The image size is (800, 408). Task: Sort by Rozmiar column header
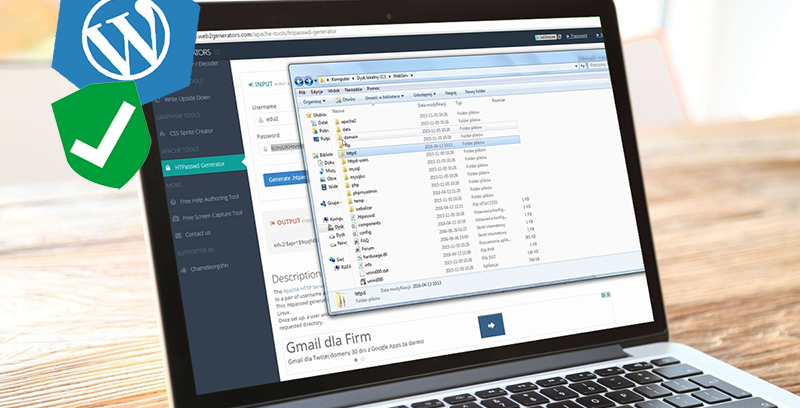pyautogui.click(x=498, y=100)
